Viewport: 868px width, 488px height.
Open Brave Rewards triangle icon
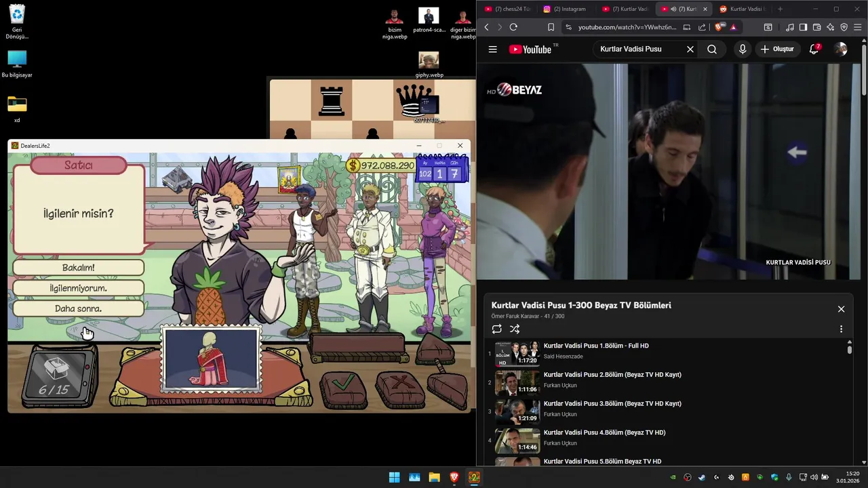pyautogui.click(x=733, y=27)
